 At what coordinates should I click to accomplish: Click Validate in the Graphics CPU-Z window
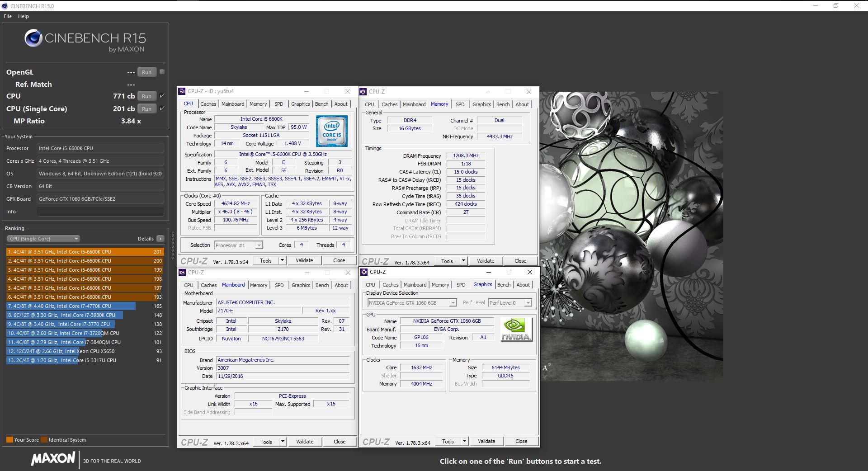coord(486,441)
